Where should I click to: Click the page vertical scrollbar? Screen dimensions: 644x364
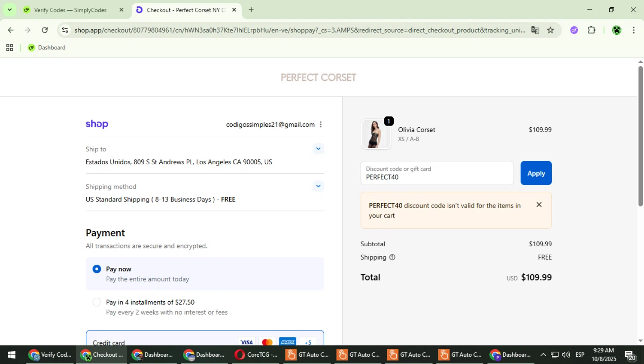[641, 136]
